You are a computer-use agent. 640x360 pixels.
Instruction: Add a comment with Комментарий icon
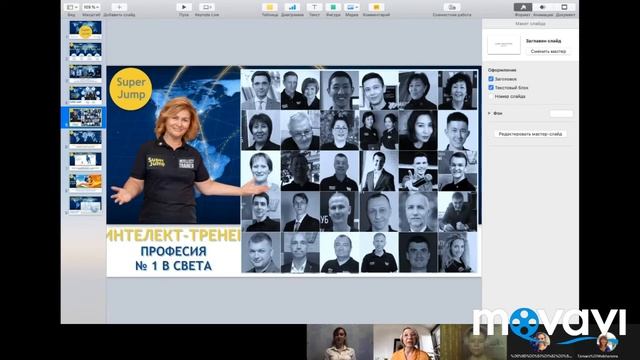(x=376, y=7)
